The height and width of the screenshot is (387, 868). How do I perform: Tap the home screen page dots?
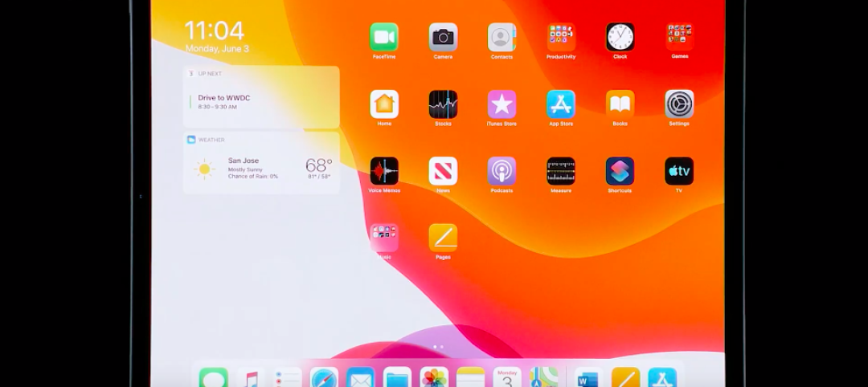[x=438, y=347]
